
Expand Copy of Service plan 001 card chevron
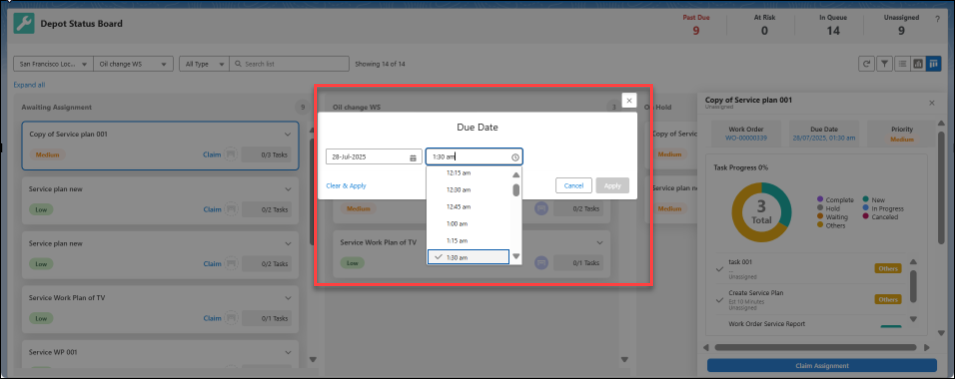click(288, 134)
